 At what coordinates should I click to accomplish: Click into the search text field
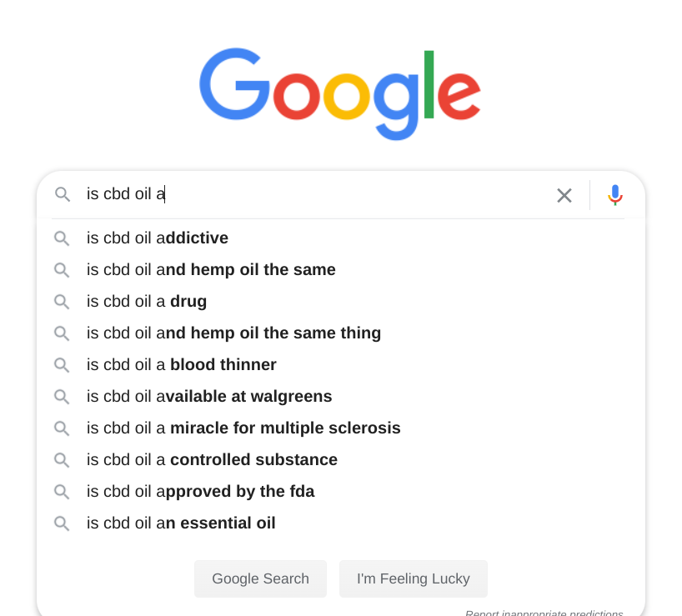point(313,194)
